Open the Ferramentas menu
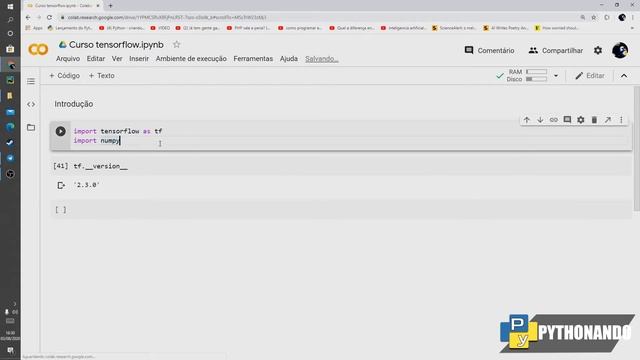 253,59
